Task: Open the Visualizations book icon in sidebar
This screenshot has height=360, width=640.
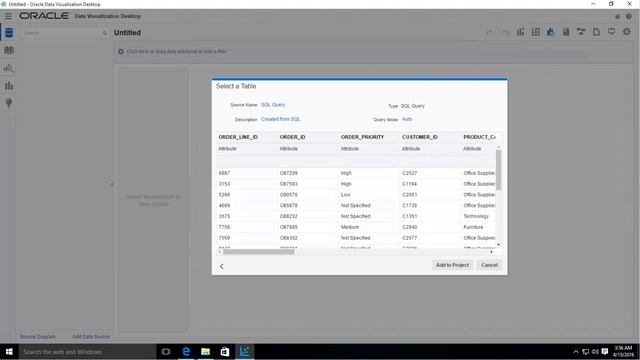Action: 9,50
